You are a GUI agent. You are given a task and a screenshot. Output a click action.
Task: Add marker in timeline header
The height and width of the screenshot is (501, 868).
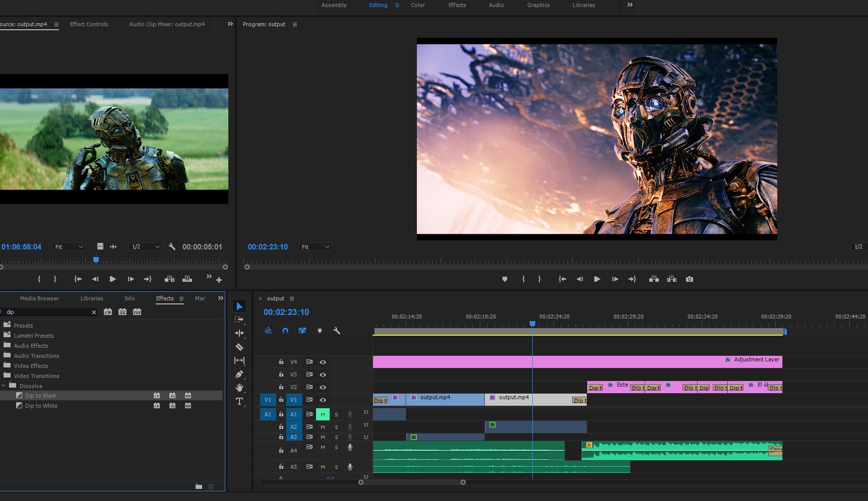click(x=320, y=331)
